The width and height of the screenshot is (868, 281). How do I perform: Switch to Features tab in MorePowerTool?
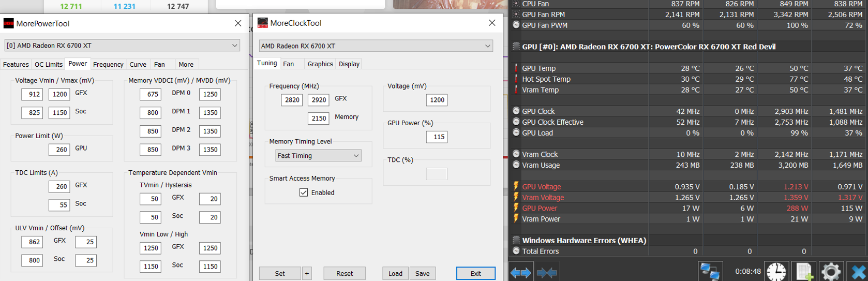point(16,65)
